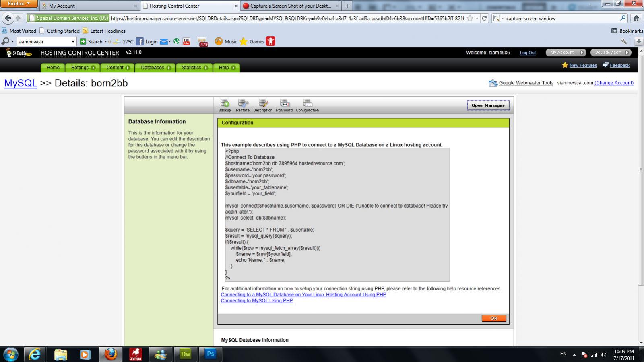Open the Feedback link
644x362 pixels.
619,65
